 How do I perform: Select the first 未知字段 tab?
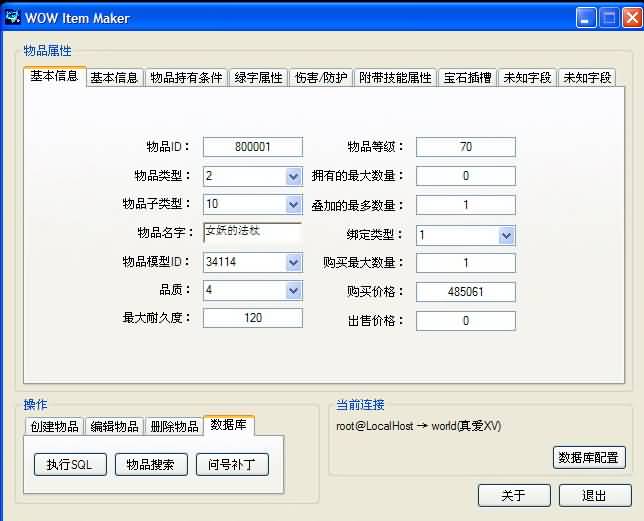click(527, 78)
